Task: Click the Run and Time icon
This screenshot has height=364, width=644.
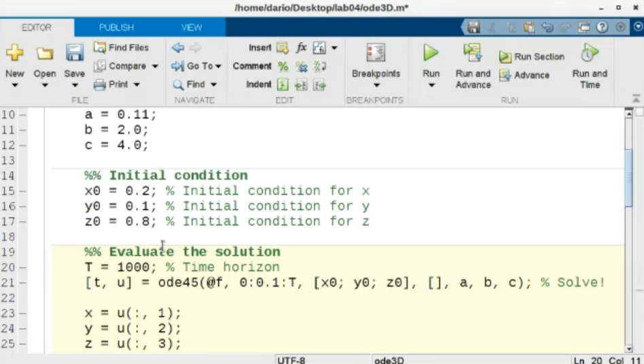Action: pyautogui.click(x=590, y=52)
